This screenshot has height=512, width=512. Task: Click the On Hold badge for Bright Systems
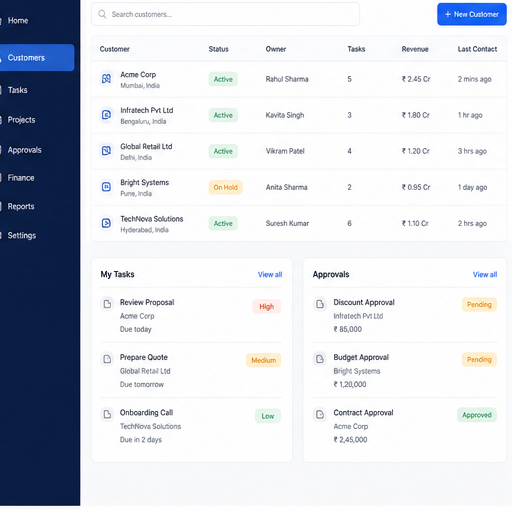coord(226,187)
